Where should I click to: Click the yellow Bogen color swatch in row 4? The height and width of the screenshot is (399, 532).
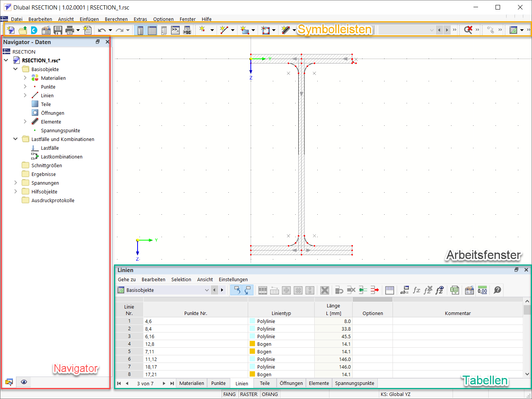[252, 344]
